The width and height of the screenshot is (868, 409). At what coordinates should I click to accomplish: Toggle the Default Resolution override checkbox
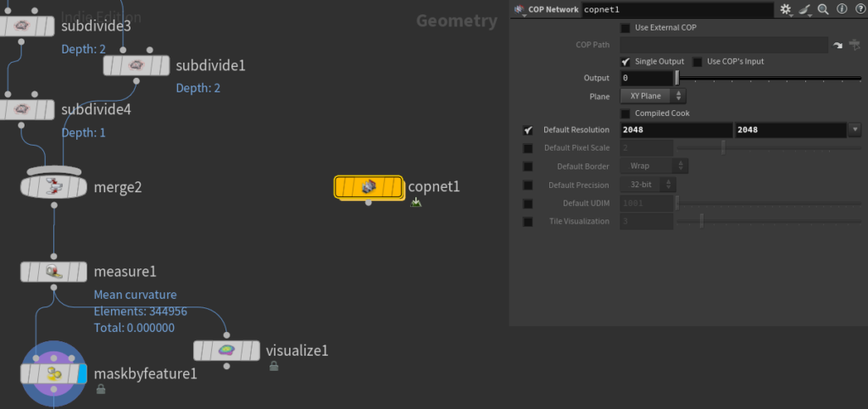pyautogui.click(x=528, y=130)
